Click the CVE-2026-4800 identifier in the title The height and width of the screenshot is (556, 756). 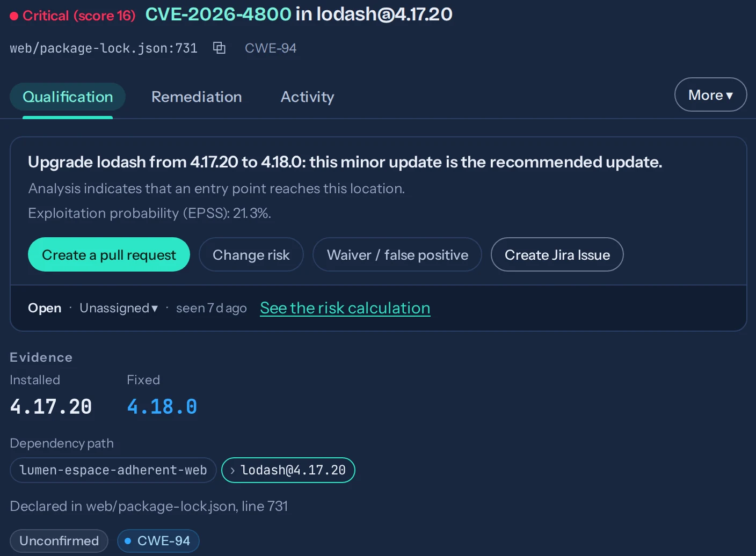[x=219, y=14]
